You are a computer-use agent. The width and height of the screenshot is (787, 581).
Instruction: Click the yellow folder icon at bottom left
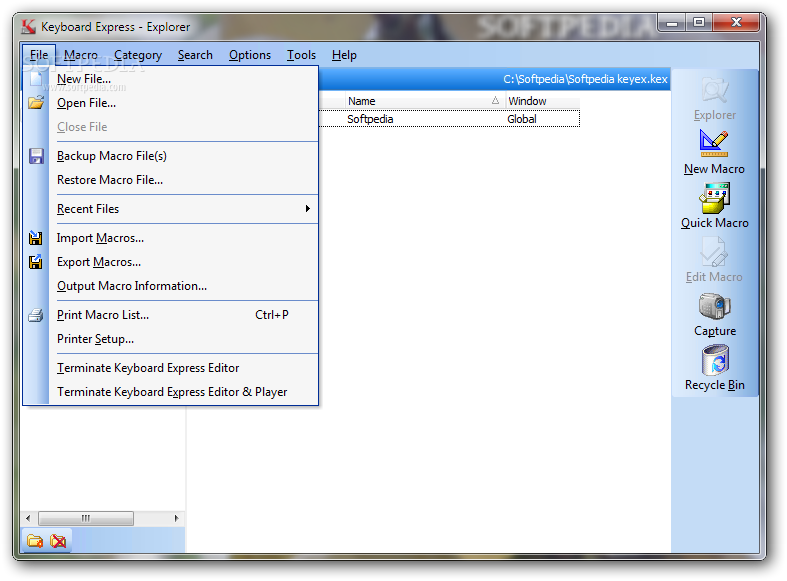click(35, 541)
